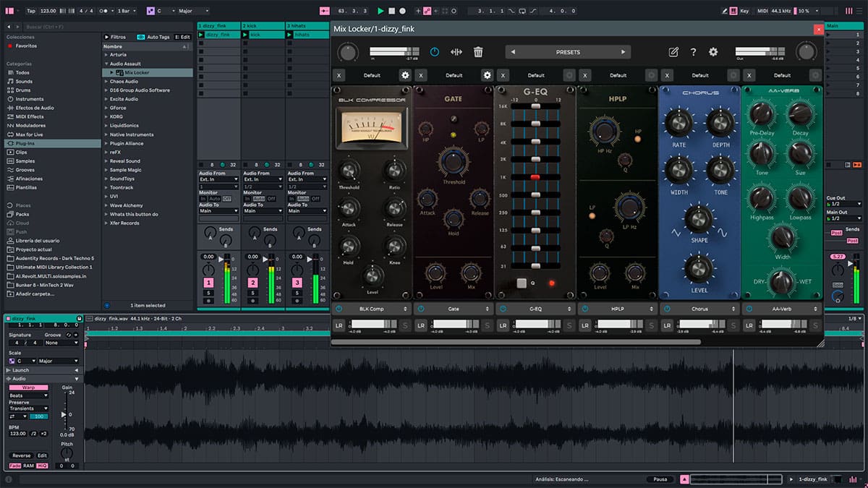This screenshot has height=488, width=868.
Task: Open the G-EQ module selector dropdown
Action: (536, 309)
